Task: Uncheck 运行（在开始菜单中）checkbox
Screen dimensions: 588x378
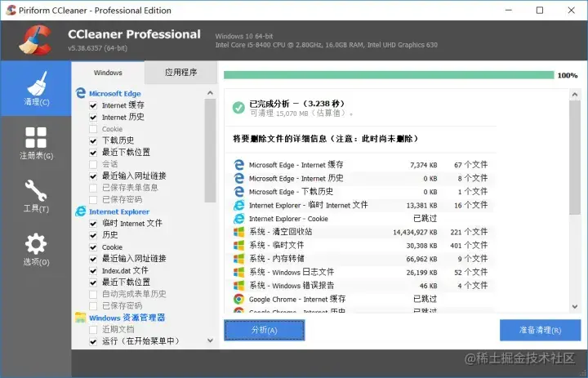Action: (x=93, y=341)
